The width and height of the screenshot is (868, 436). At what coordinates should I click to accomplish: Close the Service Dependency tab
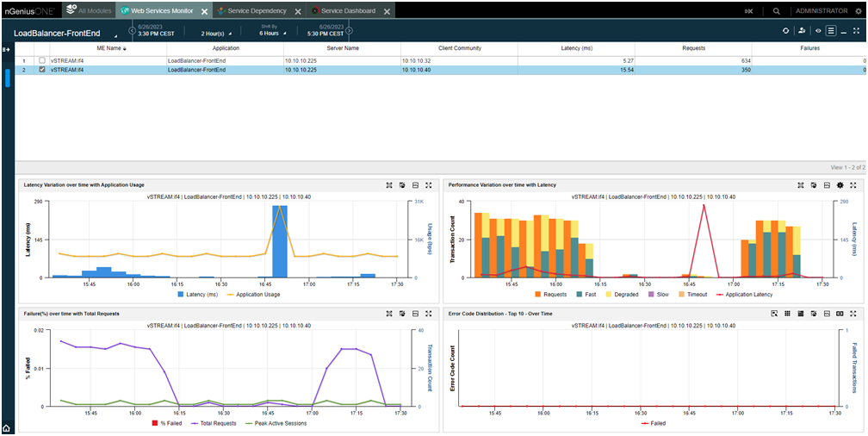click(x=298, y=11)
